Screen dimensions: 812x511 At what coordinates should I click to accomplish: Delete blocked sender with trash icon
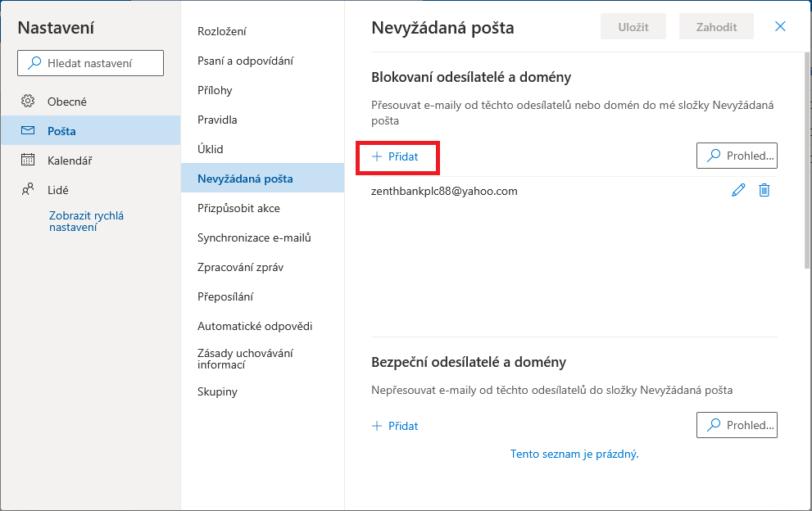coord(764,190)
